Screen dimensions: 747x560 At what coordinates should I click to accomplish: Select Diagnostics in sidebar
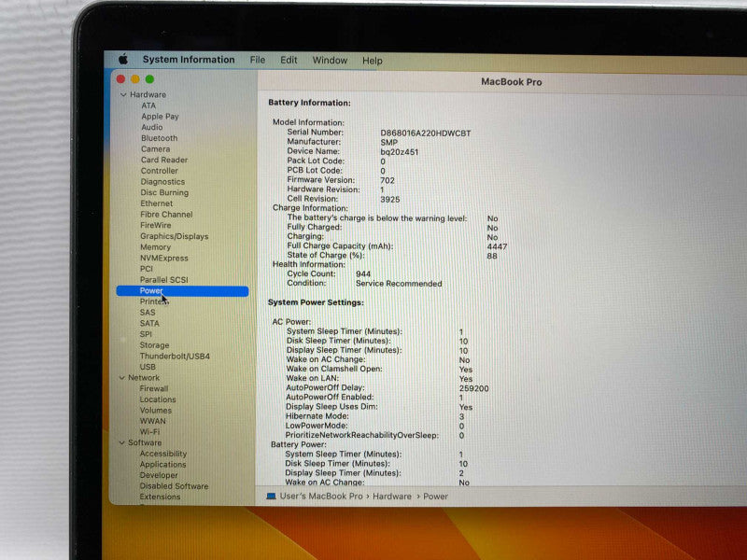[x=162, y=182]
